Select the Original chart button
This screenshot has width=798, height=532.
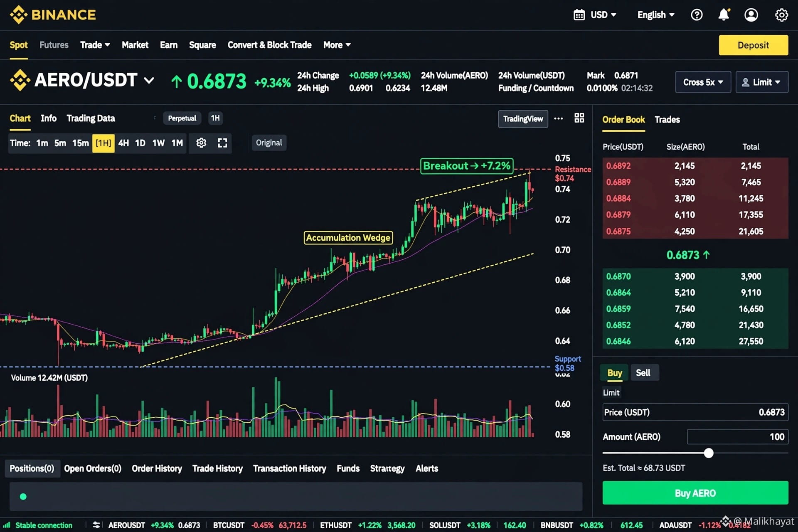(x=269, y=143)
